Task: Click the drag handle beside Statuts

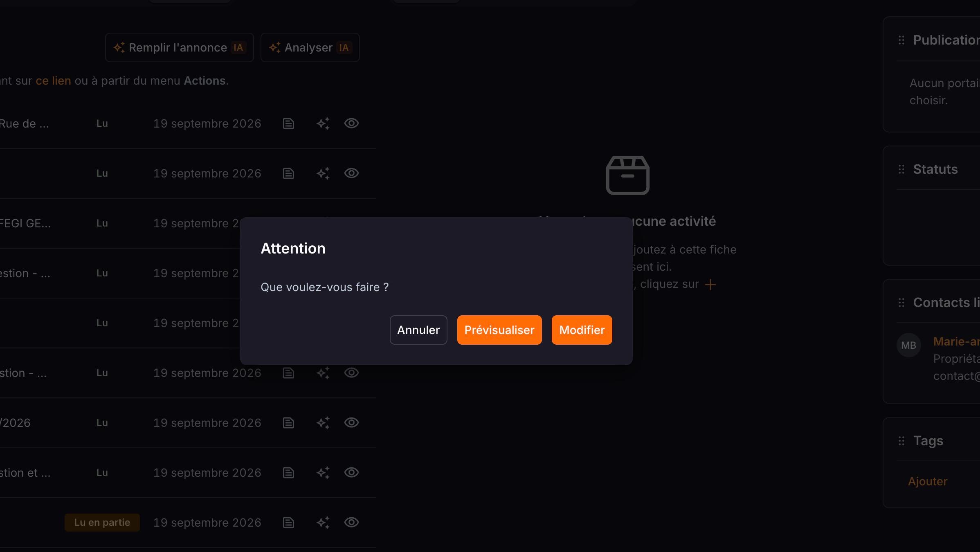Action: [x=901, y=169]
